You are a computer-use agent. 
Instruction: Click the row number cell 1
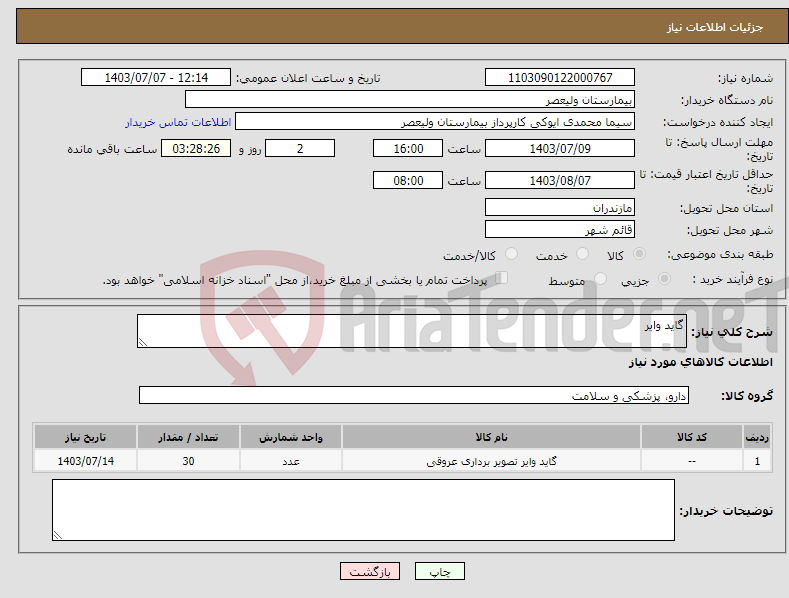(757, 461)
